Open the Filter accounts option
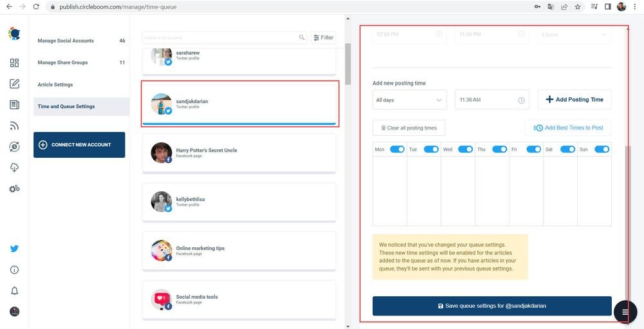Image resolution: width=644 pixels, height=329 pixels. [x=323, y=37]
